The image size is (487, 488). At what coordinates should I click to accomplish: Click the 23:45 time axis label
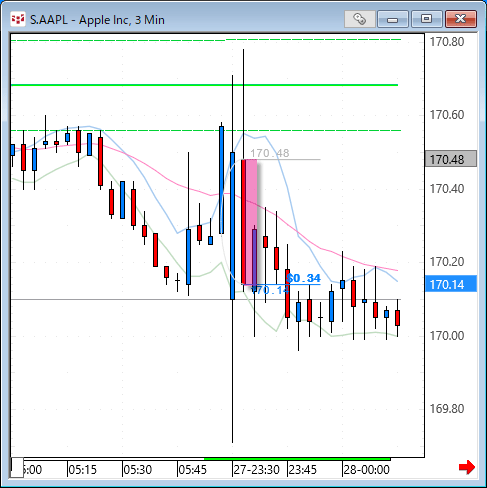pyautogui.click(x=302, y=470)
